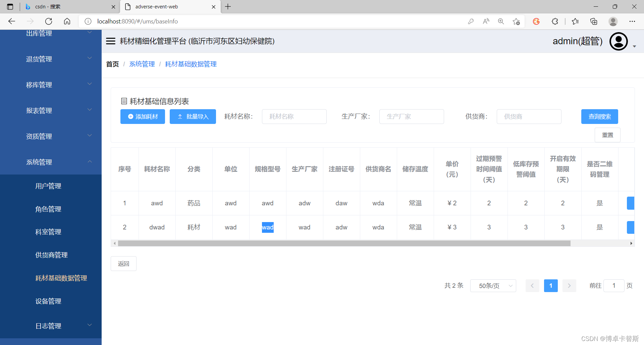Focus the 耗材名称 search field
The width and height of the screenshot is (644, 345).
(x=294, y=117)
